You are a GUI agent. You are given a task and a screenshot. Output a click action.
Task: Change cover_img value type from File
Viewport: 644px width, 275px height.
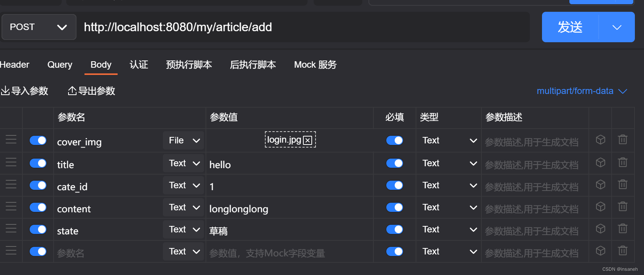(x=183, y=140)
